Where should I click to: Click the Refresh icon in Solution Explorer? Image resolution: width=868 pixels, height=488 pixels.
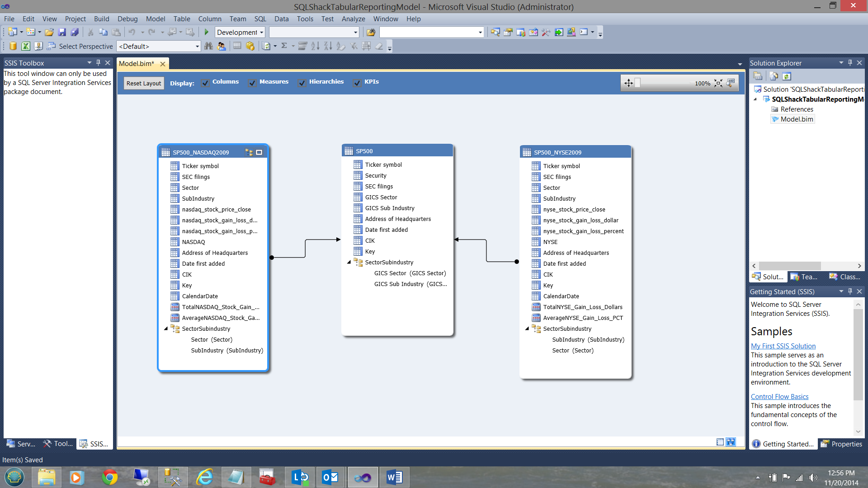[x=787, y=76]
